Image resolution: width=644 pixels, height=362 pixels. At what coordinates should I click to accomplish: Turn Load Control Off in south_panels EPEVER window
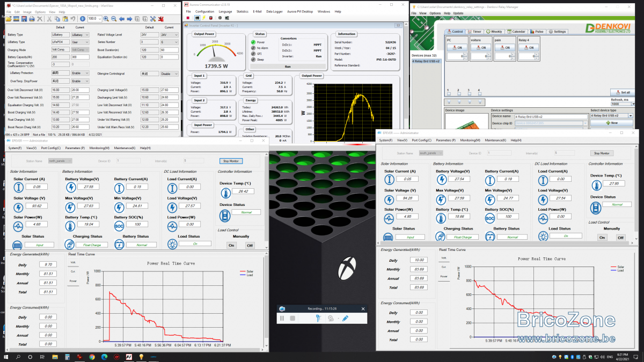click(x=620, y=237)
